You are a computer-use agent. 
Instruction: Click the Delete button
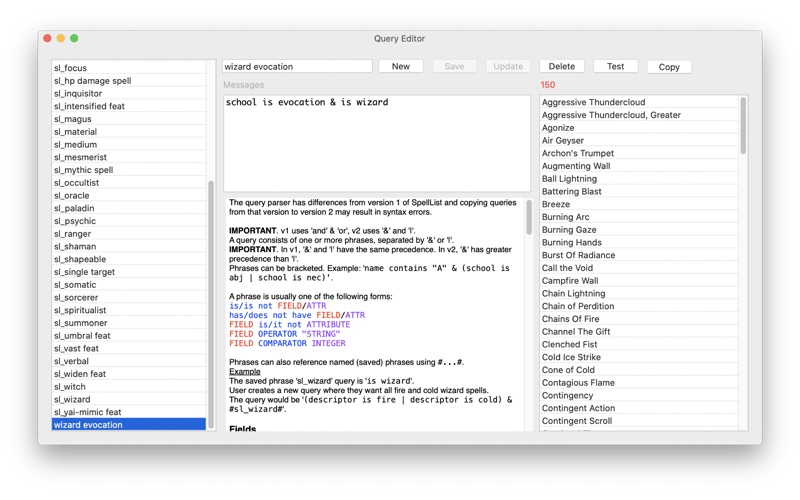pyautogui.click(x=561, y=66)
